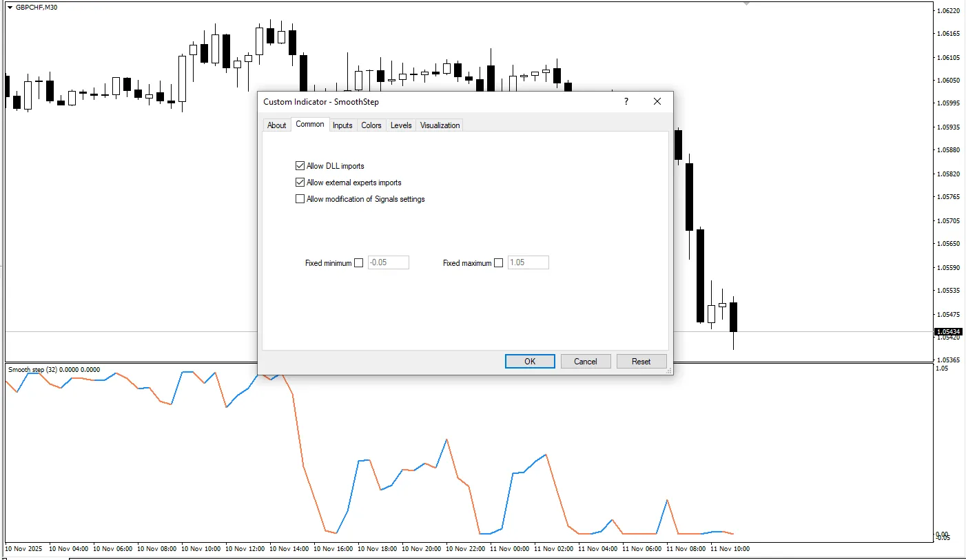Screen dimensions: 966x560
Task: Click the 1.05880 price scale value
Action: click(949, 150)
